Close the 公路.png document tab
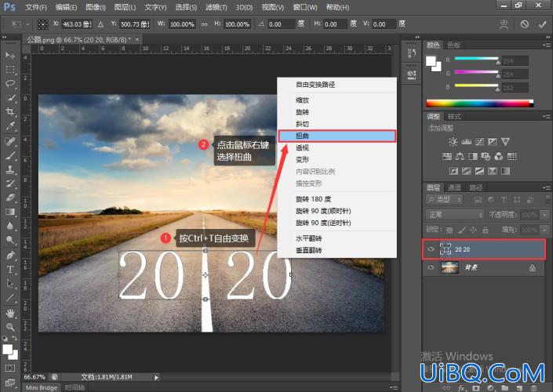 tap(137, 39)
